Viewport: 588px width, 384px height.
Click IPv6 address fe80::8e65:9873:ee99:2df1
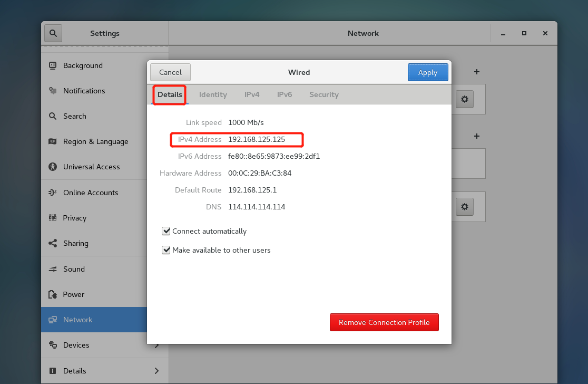[274, 156]
